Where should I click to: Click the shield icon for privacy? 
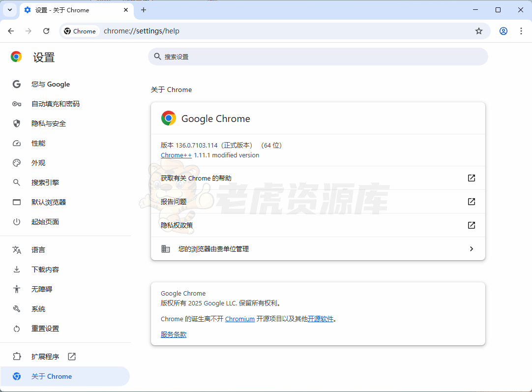coord(17,123)
